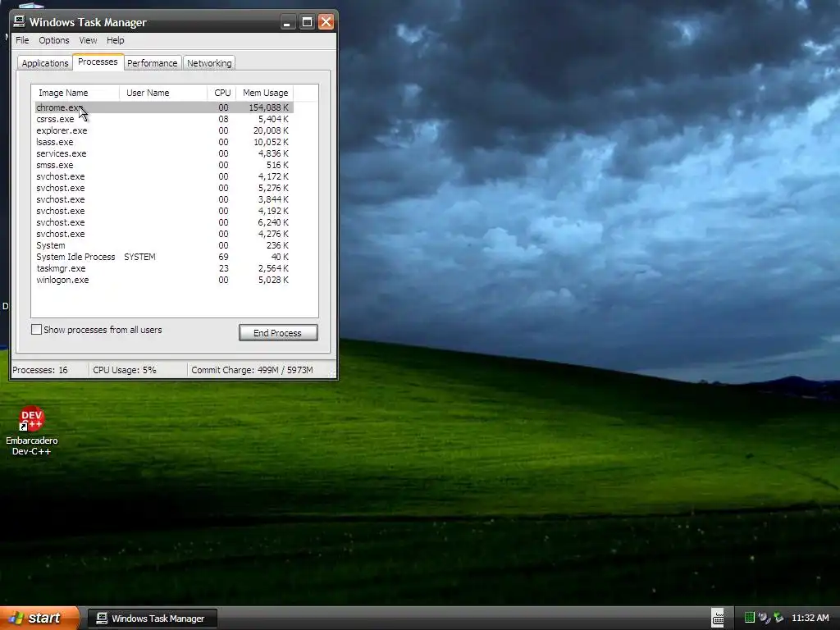This screenshot has height=630, width=840.
Task: Select svchost.exe using 5,276 K
Action: point(164,188)
